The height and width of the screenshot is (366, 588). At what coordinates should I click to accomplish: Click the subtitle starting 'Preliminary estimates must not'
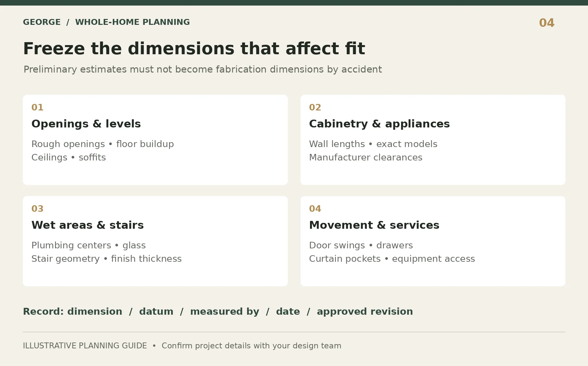pyautogui.click(x=203, y=69)
